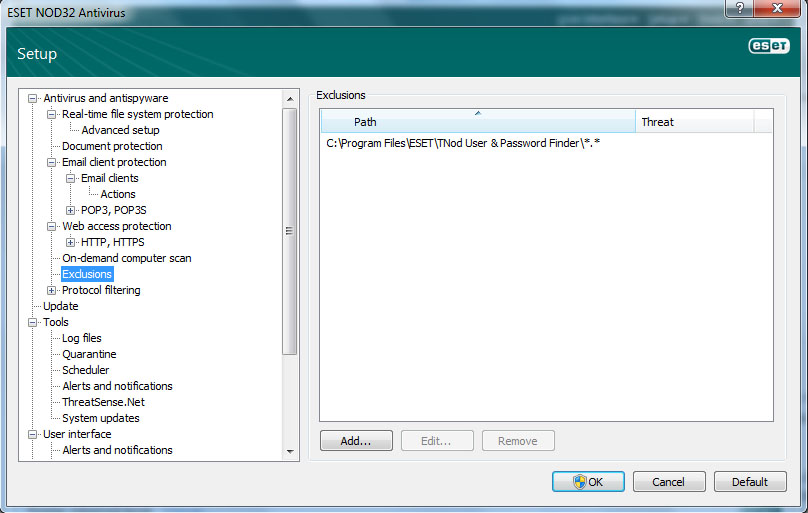Restore settings with the Default button

point(750,482)
